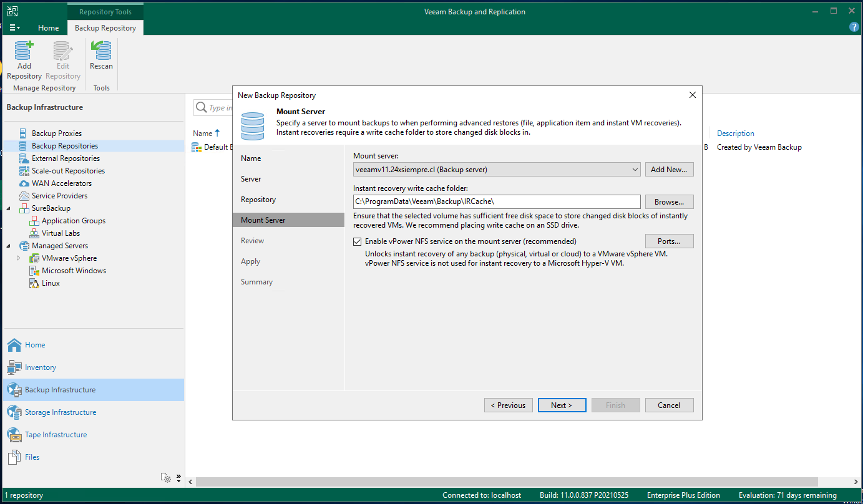Browse for the write cache folder

coord(669,201)
